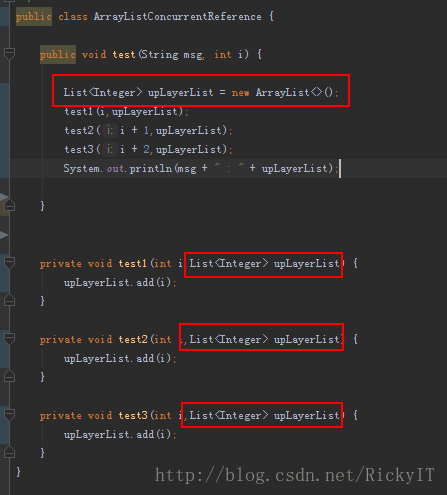Click the 'private' keyword of test1
Viewport: 447px width, 495px height.
(x=61, y=264)
